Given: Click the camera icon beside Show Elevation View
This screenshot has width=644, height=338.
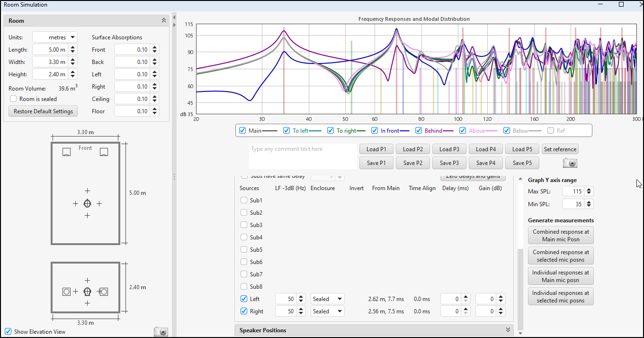Looking at the screenshot, I should pos(161,332).
